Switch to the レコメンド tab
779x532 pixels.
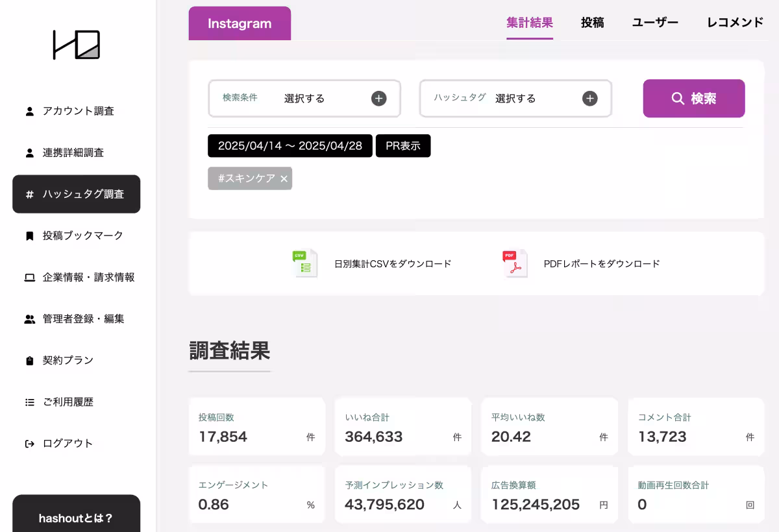click(x=734, y=22)
